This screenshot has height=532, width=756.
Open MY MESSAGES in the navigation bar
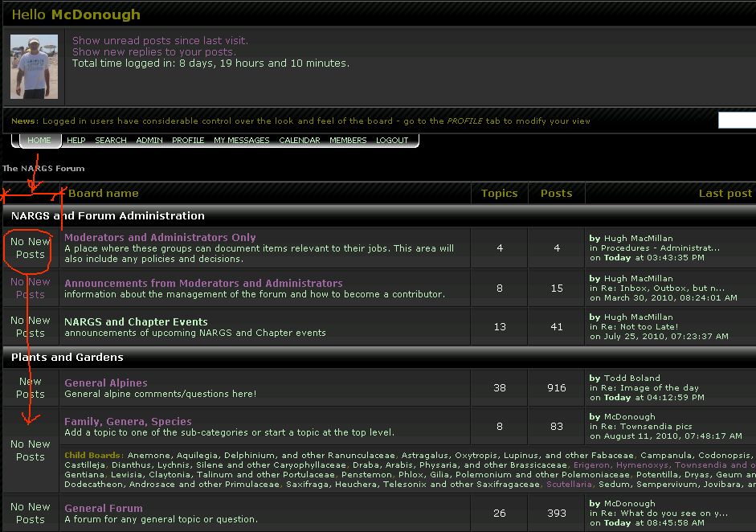[x=242, y=141]
